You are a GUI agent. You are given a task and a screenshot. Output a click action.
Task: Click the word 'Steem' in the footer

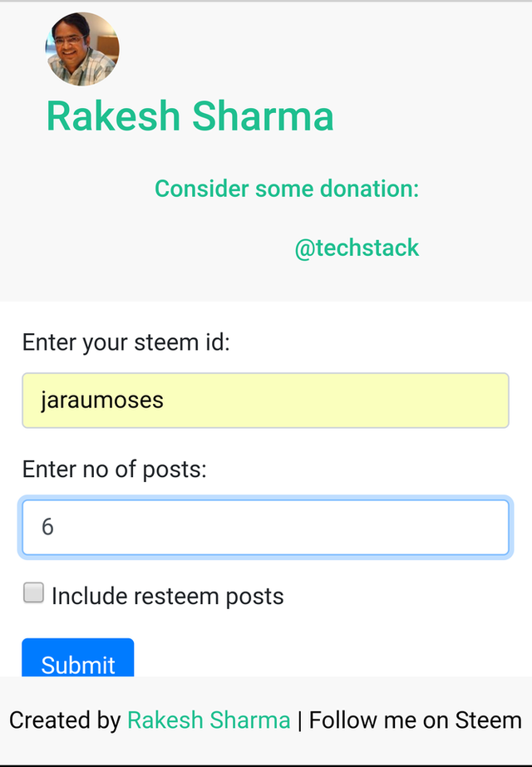pos(488,720)
